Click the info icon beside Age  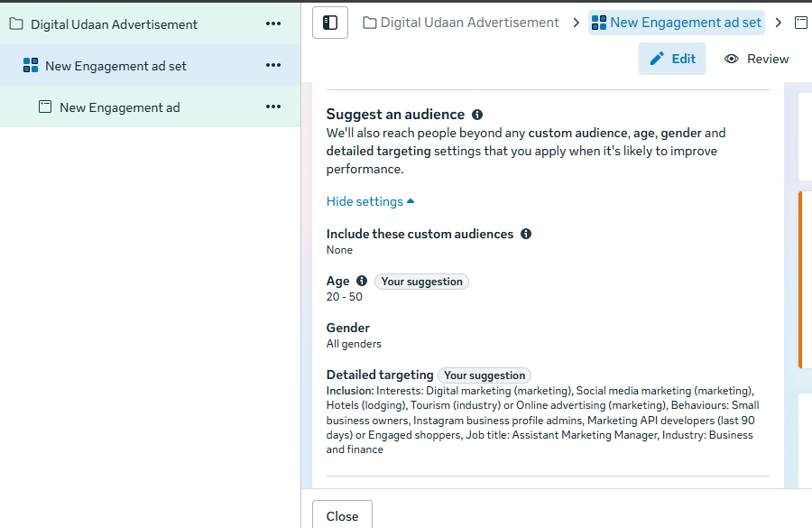pyautogui.click(x=362, y=281)
